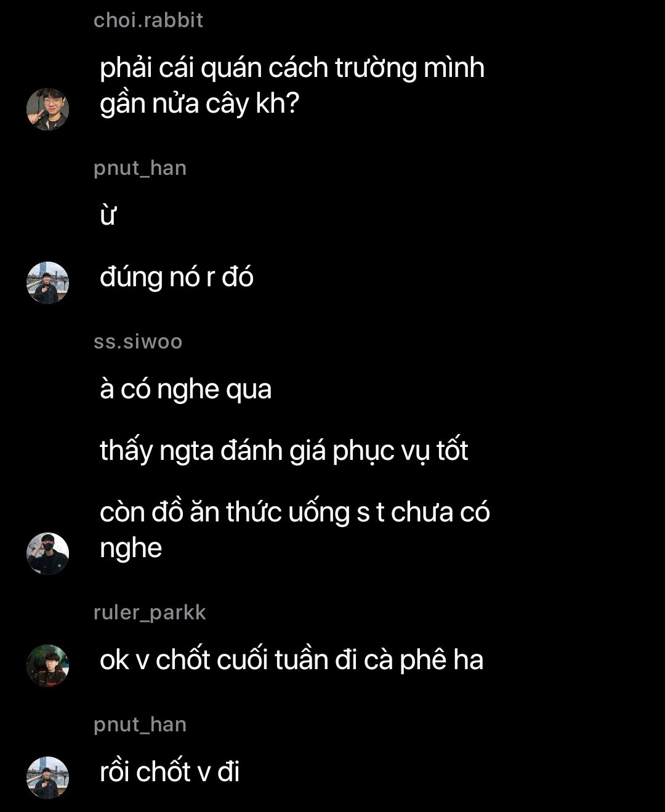Select 'ok v chốt cuối tuần đi cà phê ha'
The width and height of the screenshot is (665, 812).
coord(291,660)
